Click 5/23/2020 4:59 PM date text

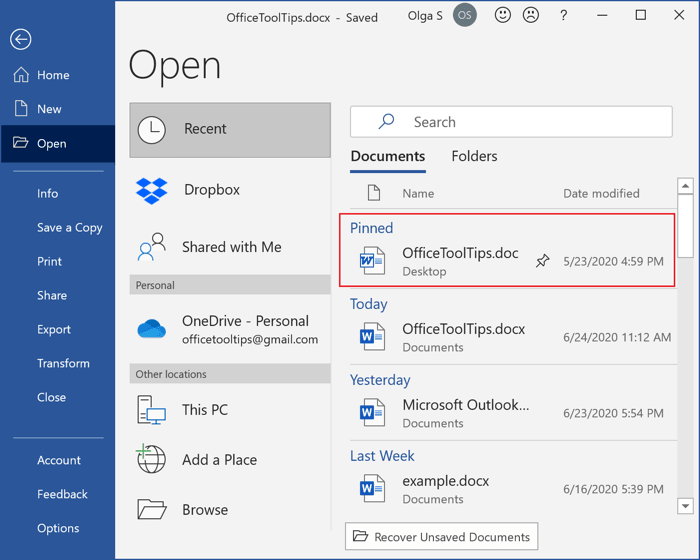point(613,261)
